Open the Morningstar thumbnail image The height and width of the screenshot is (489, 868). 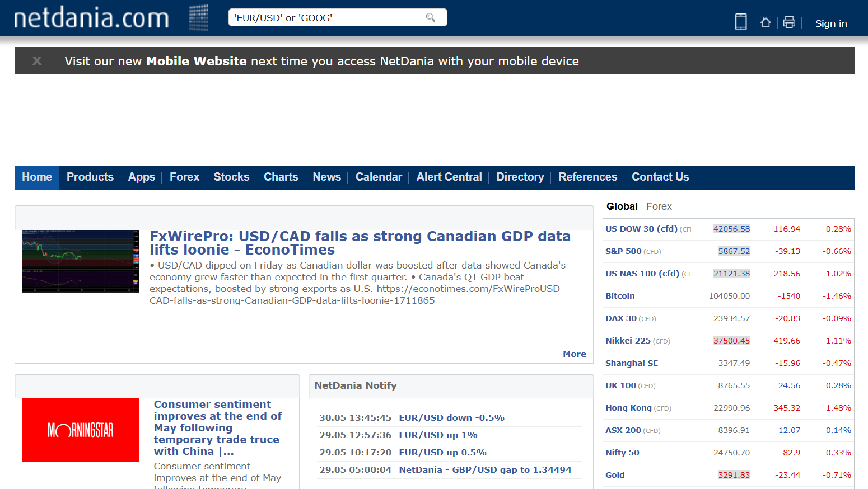[x=81, y=430]
